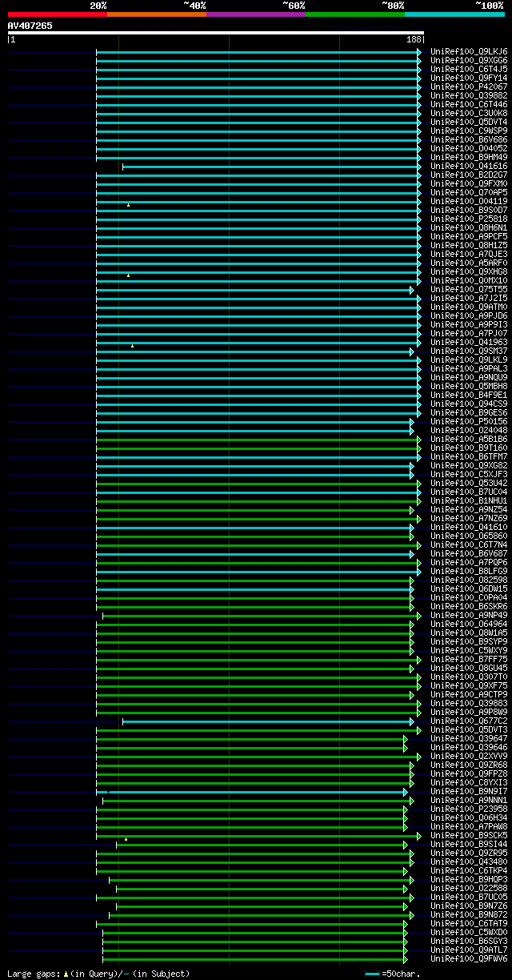Click the UniRef100_C5XJF3 label

(469, 475)
